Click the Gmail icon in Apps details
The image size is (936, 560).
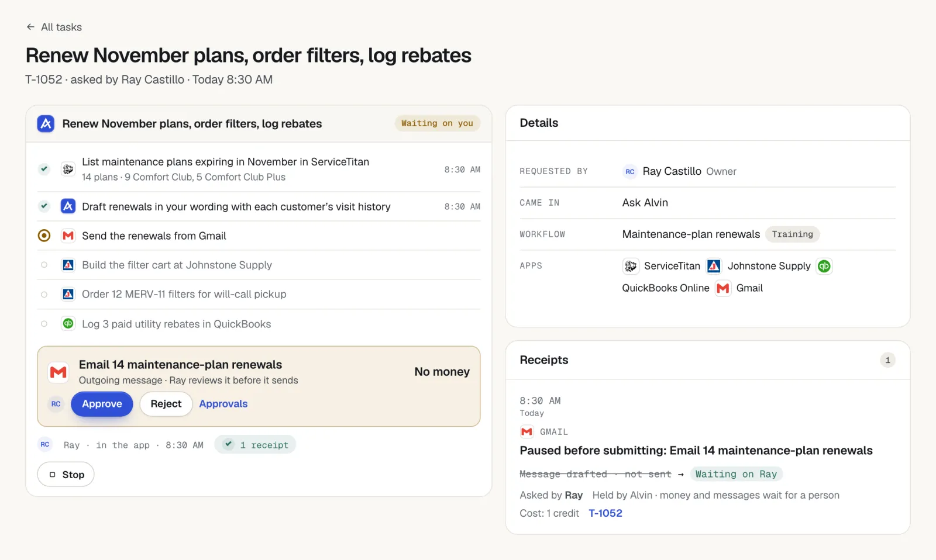click(x=723, y=288)
